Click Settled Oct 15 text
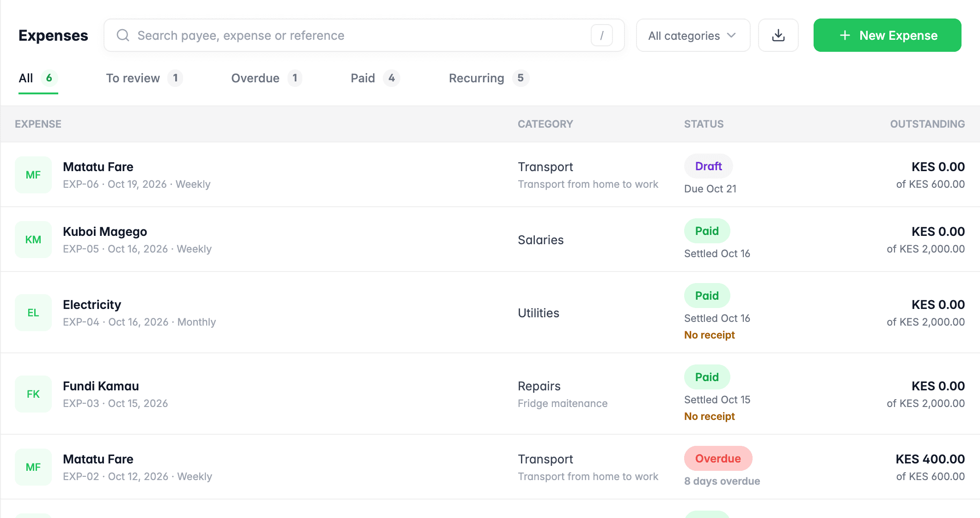The height and width of the screenshot is (518, 980). click(x=717, y=400)
